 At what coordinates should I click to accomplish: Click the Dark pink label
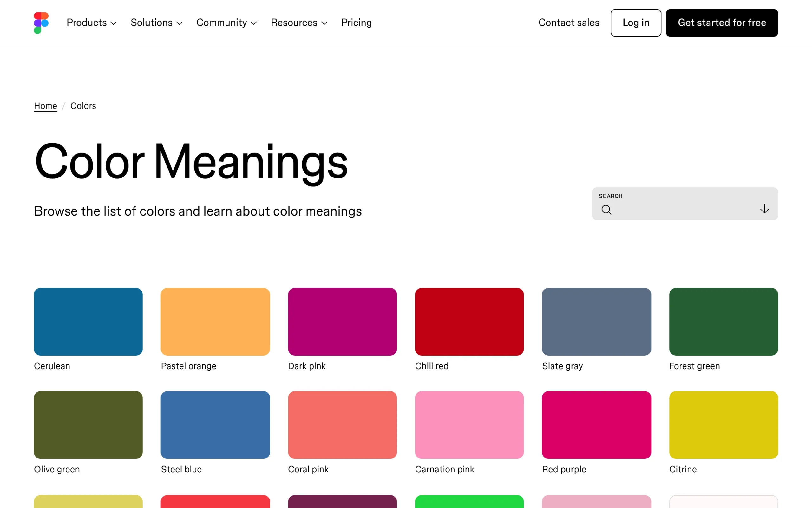click(x=307, y=366)
